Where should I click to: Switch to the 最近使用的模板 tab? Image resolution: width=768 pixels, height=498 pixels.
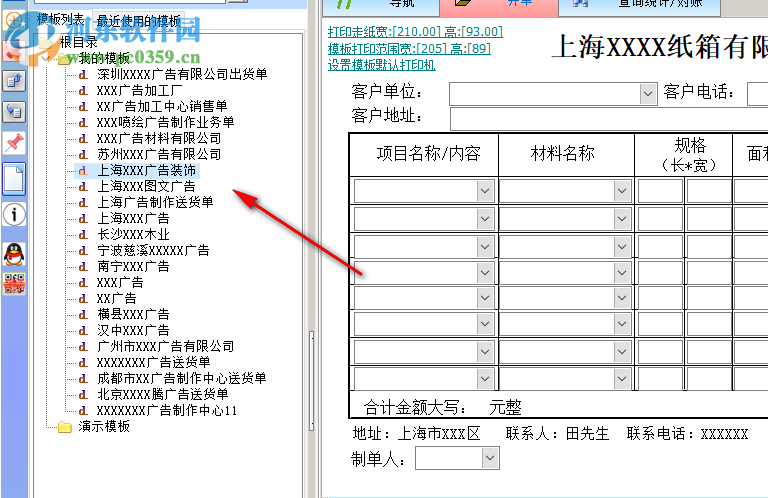(139, 21)
